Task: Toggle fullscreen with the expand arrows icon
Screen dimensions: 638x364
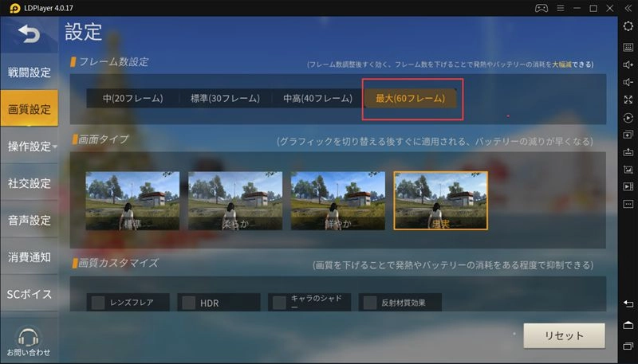Action: point(628,100)
